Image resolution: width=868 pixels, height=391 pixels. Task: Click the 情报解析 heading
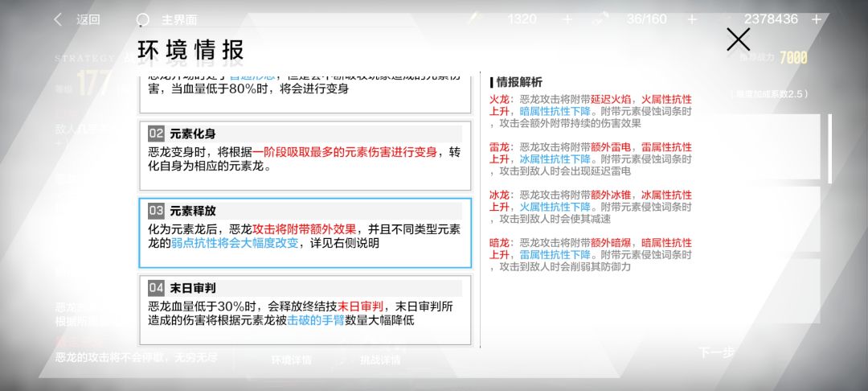[x=518, y=83]
